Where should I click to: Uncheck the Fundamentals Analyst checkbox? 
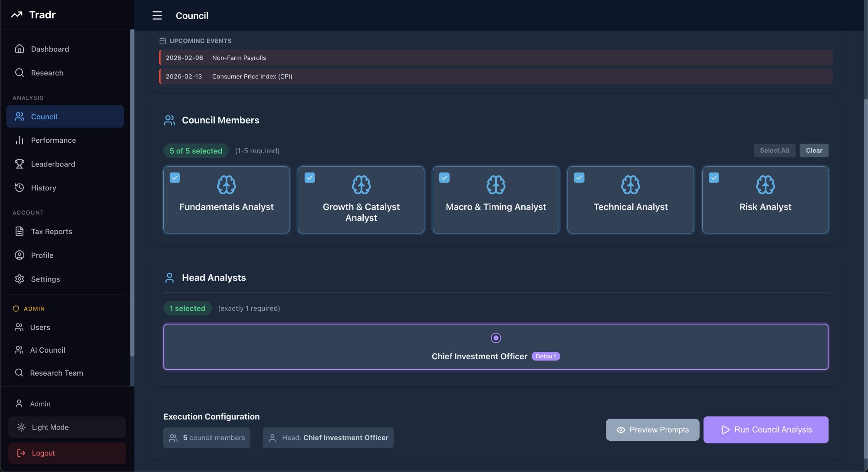pyautogui.click(x=175, y=177)
